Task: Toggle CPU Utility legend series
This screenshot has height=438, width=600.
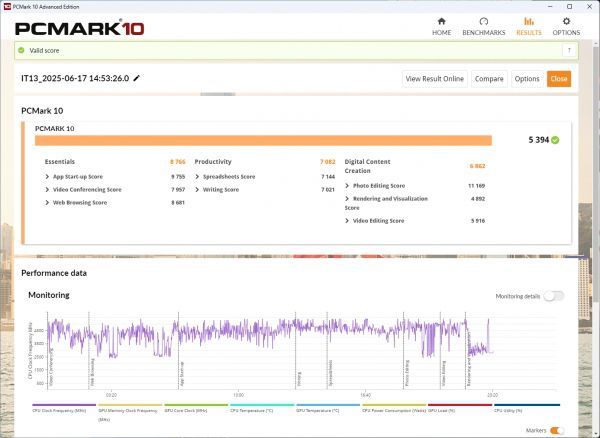Action: (x=527, y=409)
